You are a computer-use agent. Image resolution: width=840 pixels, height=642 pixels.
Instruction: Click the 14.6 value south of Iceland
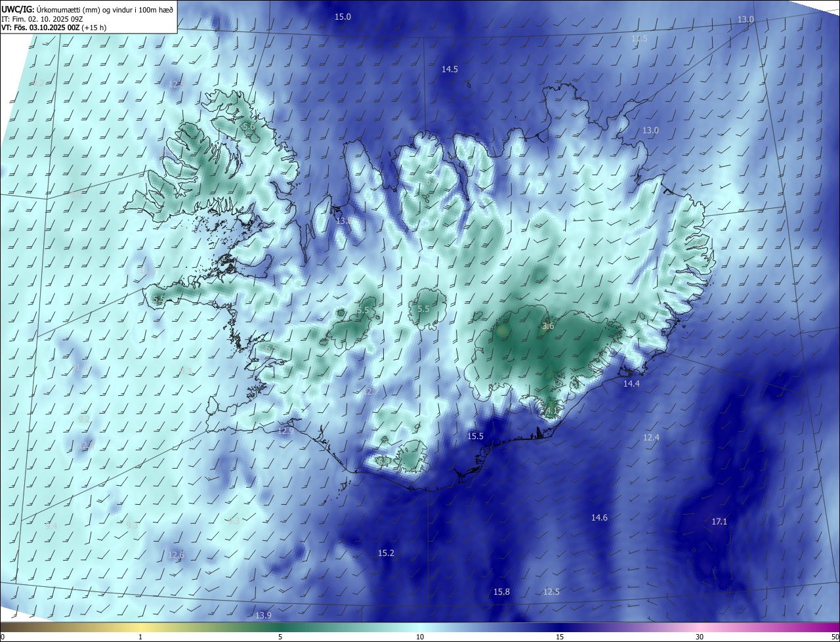(599, 517)
